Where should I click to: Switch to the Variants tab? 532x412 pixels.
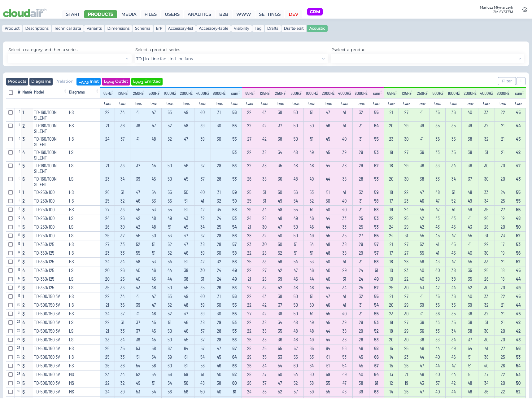(x=94, y=28)
